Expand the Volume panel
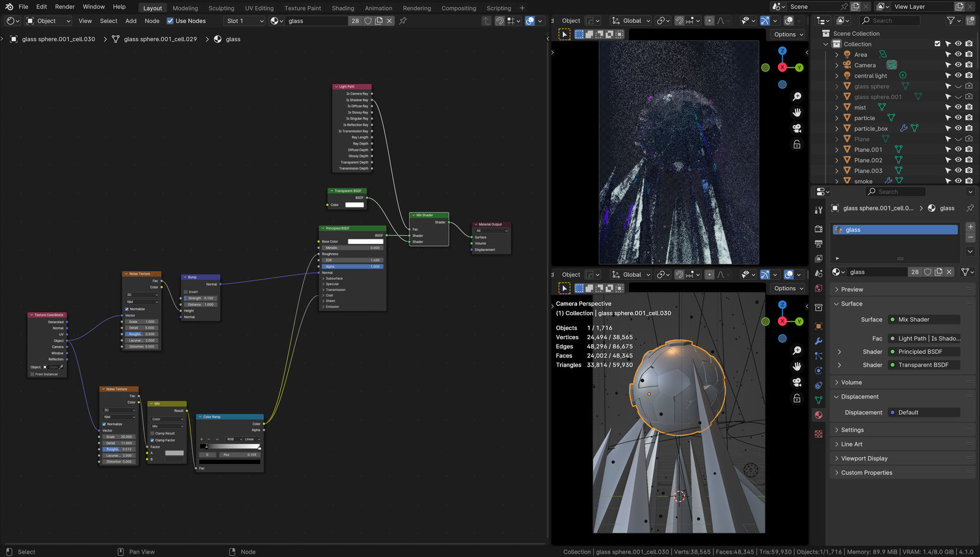Image resolution: width=980 pixels, height=557 pixels. coord(851,383)
